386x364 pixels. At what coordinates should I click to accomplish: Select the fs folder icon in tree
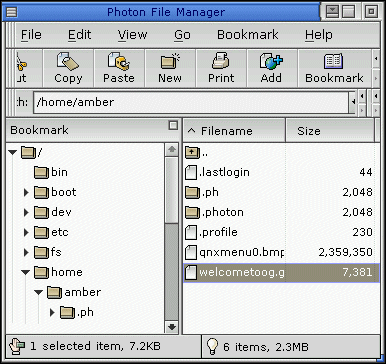click(x=41, y=252)
